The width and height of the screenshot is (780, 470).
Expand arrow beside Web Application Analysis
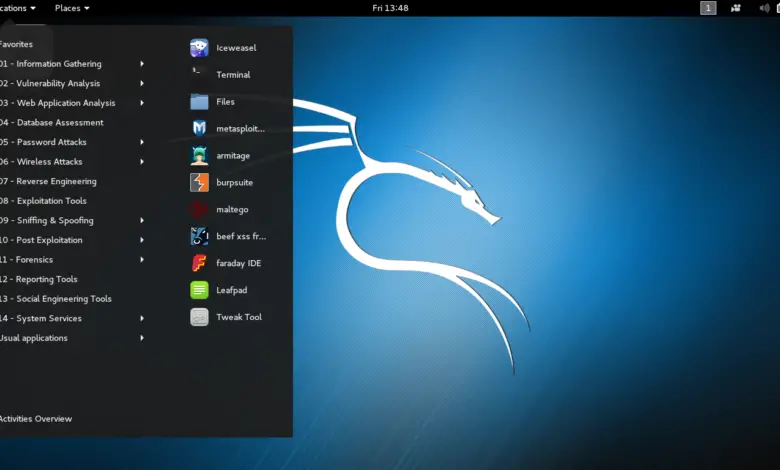[x=142, y=103]
